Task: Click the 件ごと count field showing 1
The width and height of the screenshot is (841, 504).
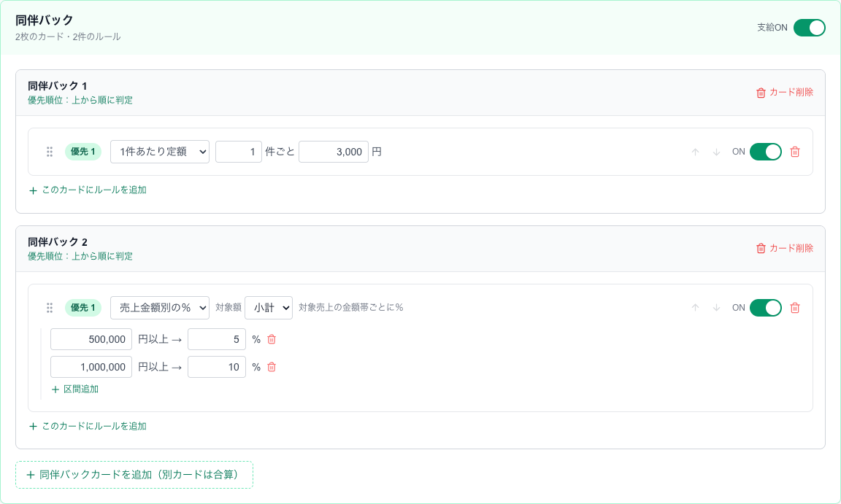Action: [x=239, y=152]
